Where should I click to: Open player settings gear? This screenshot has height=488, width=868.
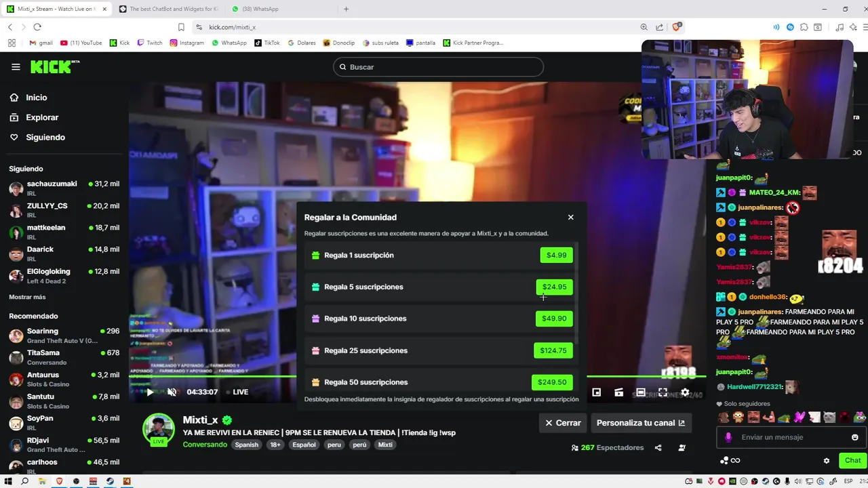point(685,392)
